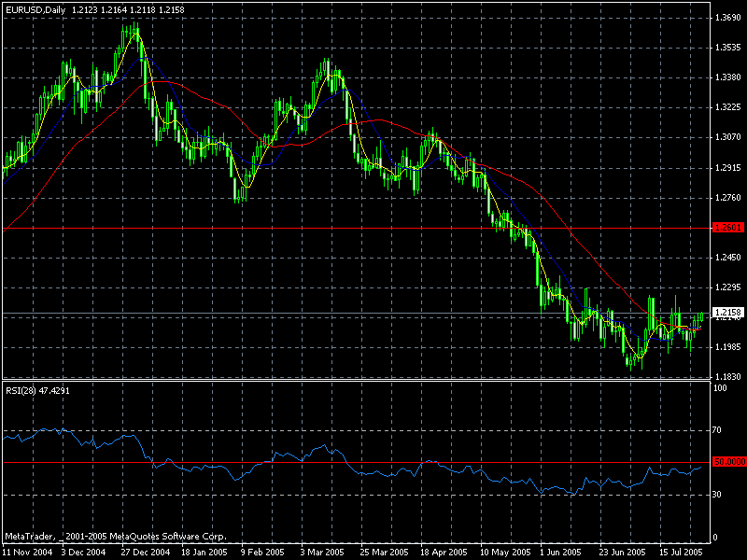This screenshot has height=560, width=747.
Task: Click the 1.3535 price axis label
Action: coord(728,48)
